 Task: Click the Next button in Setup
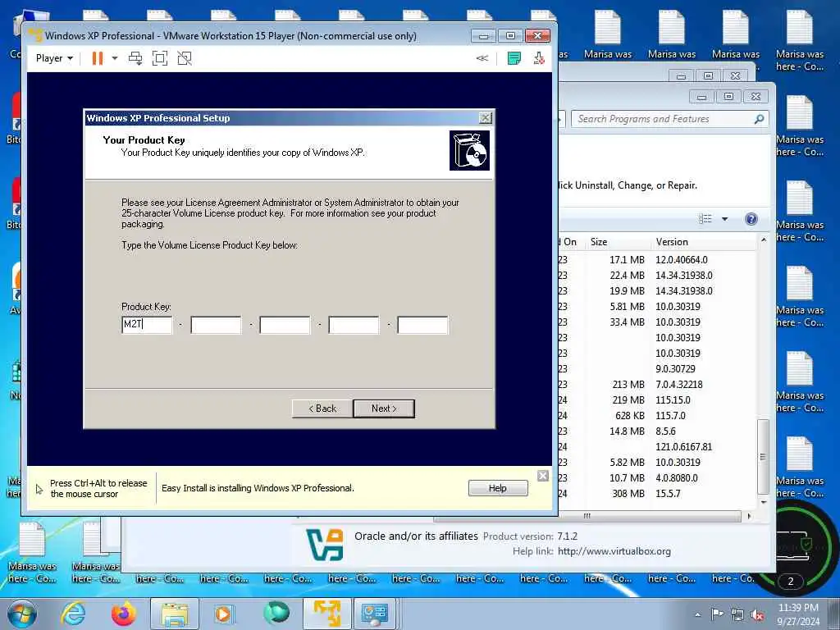[x=384, y=409]
